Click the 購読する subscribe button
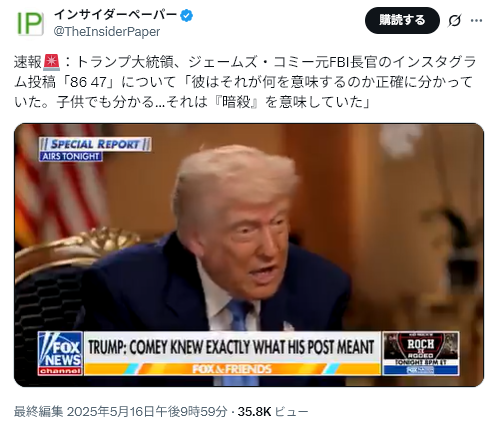 coord(402,20)
